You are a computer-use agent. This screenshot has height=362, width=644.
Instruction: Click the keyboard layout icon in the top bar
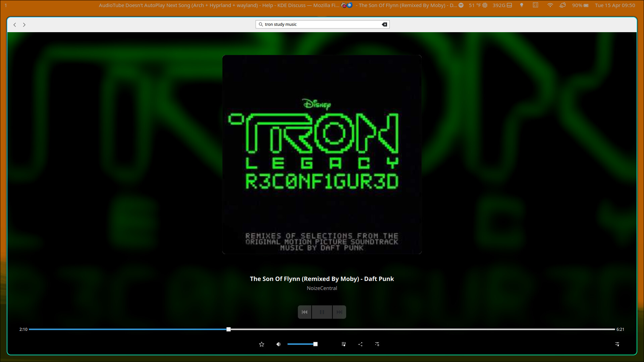[x=536, y=5]
